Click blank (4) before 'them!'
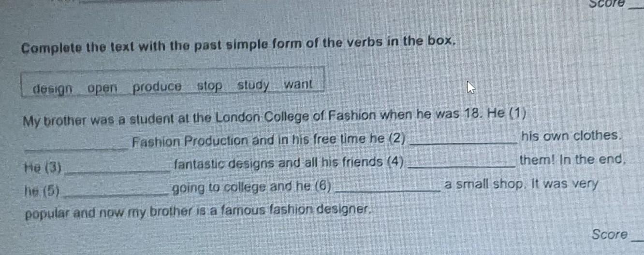Screen dimensions: 644x255 coord(462,165)
